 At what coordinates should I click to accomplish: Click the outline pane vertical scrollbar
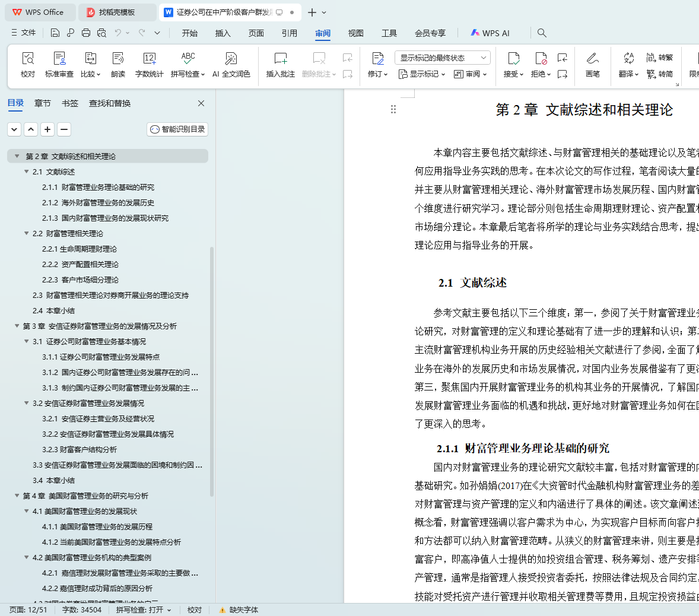(212, 371)
